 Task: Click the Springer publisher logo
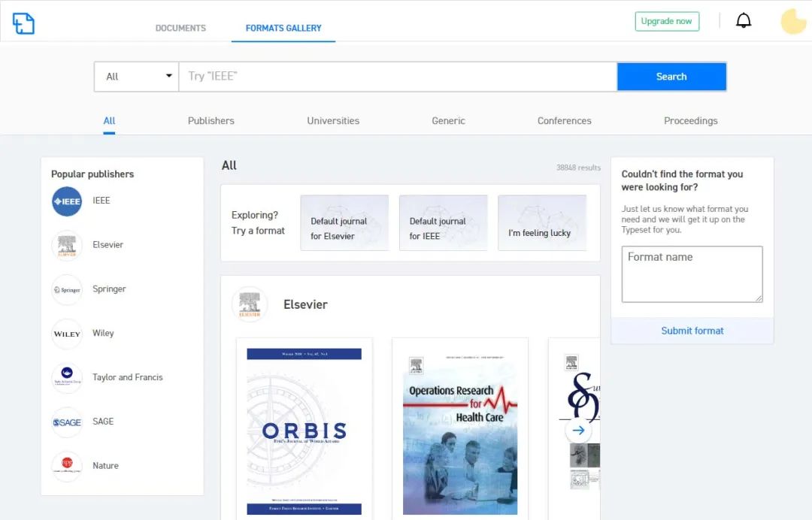coord(67,290)
